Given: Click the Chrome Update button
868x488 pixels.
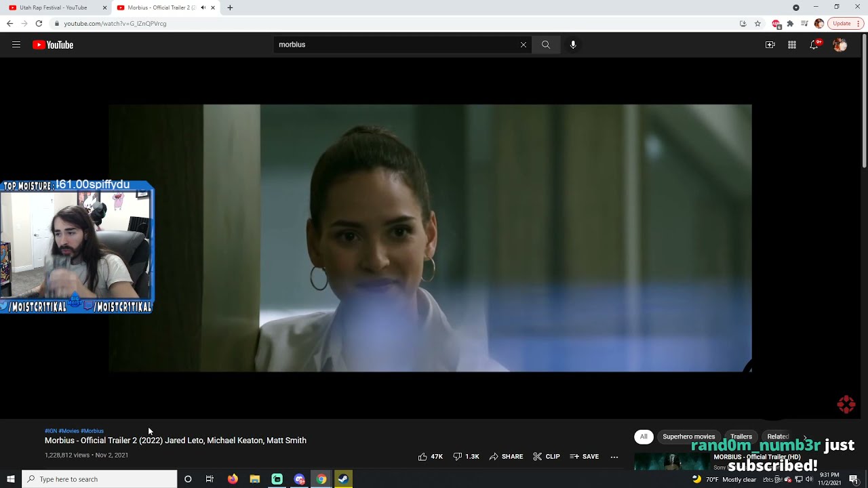Looking at the screenshot, I should pyautogui.click(x=846, y=23).
